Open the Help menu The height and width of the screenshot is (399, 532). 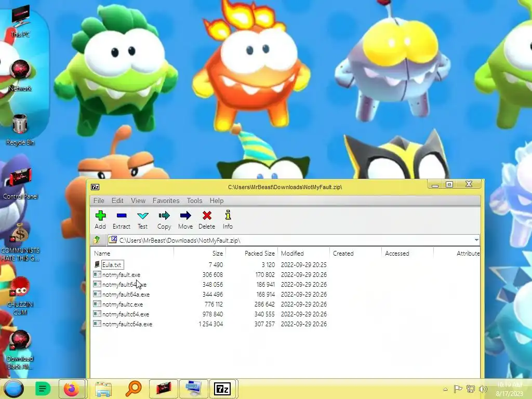(217, 201)
